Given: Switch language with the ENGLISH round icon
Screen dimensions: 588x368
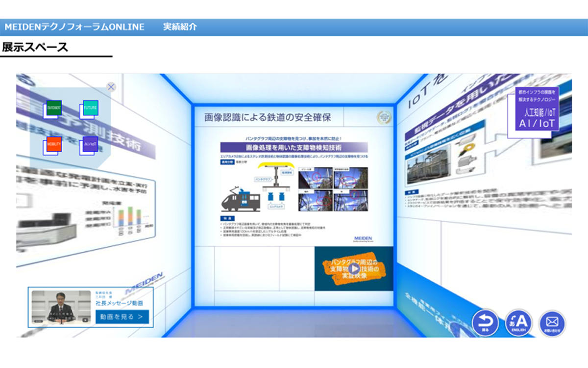Looking at the screenshot, I should pyautogui.click(x=518, y=322).
